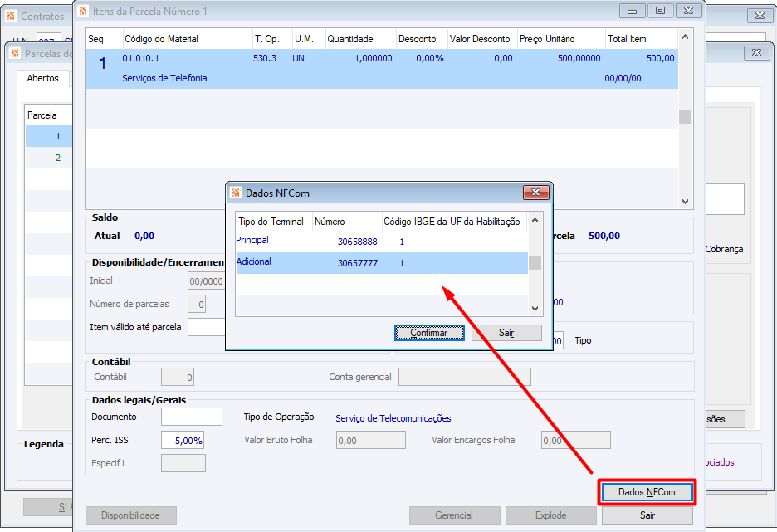Click the Dados NFCom dialog title icon
This screenshot has height=532, width=777.
pos(236,193)
